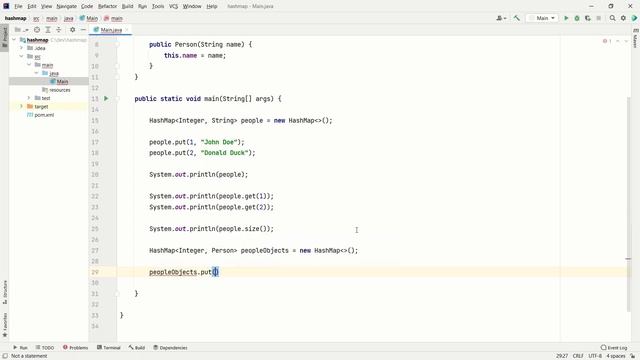Click the Stop process icon
The height and width of the screenshot is (360, 640).
[x=599, y=18]
